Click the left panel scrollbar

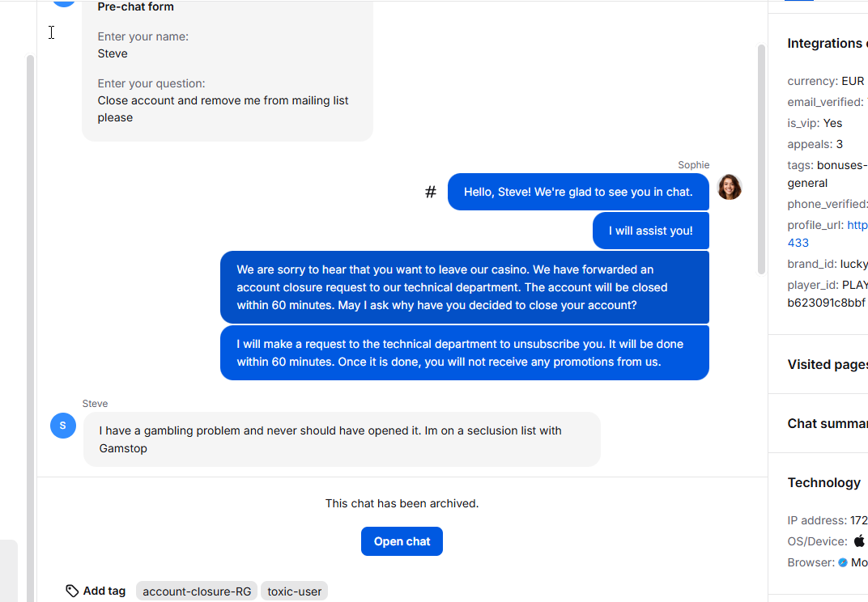click(30, 324)
